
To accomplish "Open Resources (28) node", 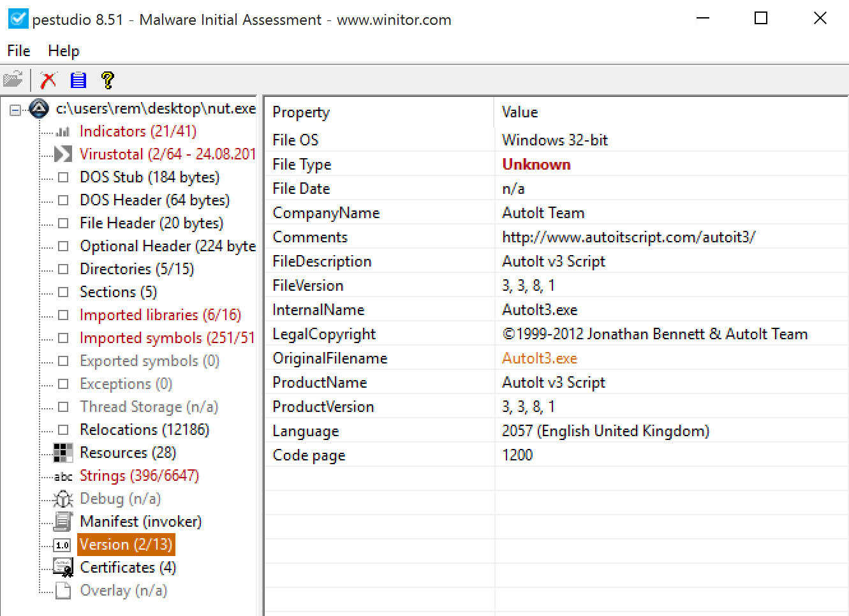I will [128, 453].
